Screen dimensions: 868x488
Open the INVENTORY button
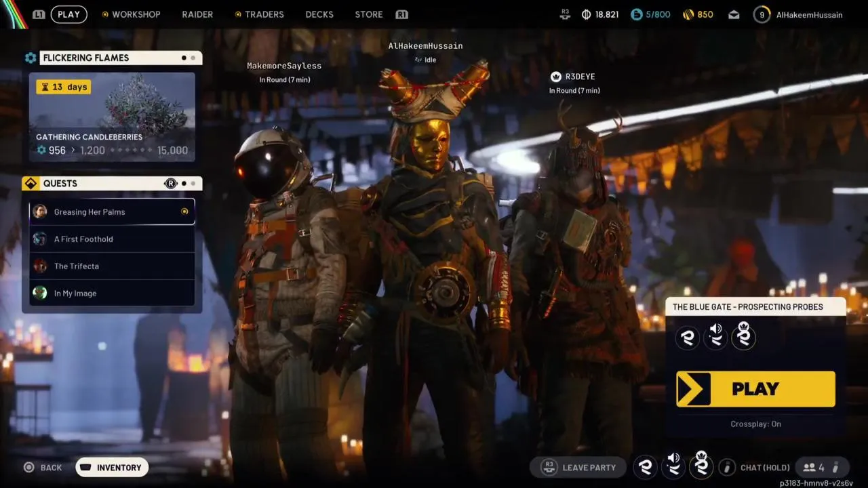112,467
